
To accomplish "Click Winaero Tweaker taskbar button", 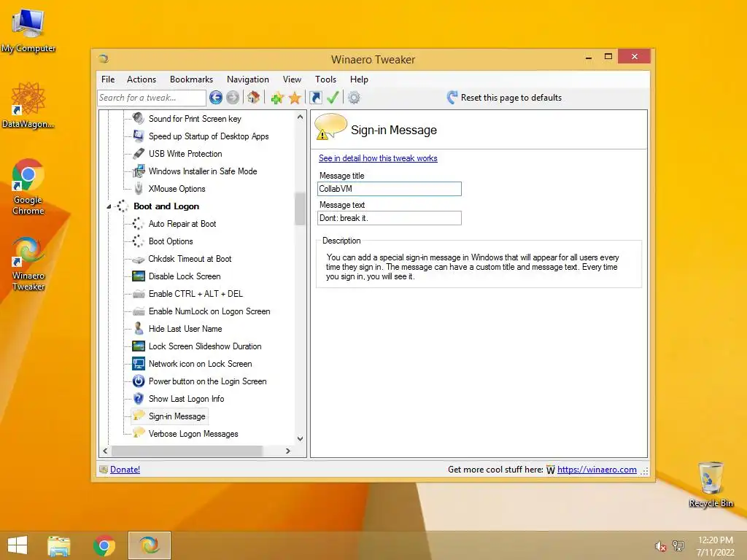I will point(149,545).
